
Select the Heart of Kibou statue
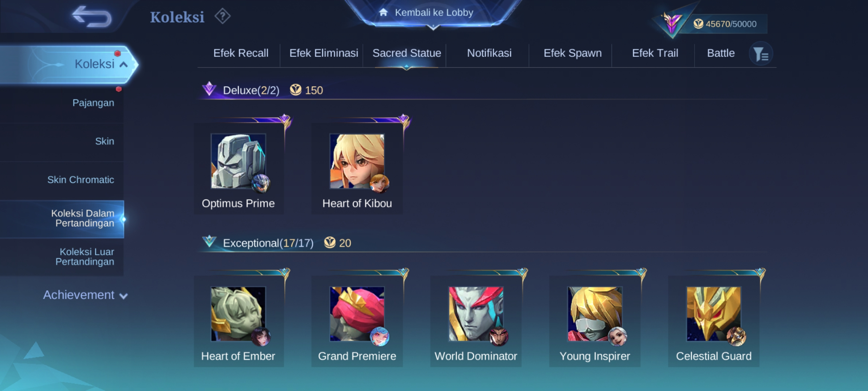tap(357, 169)
